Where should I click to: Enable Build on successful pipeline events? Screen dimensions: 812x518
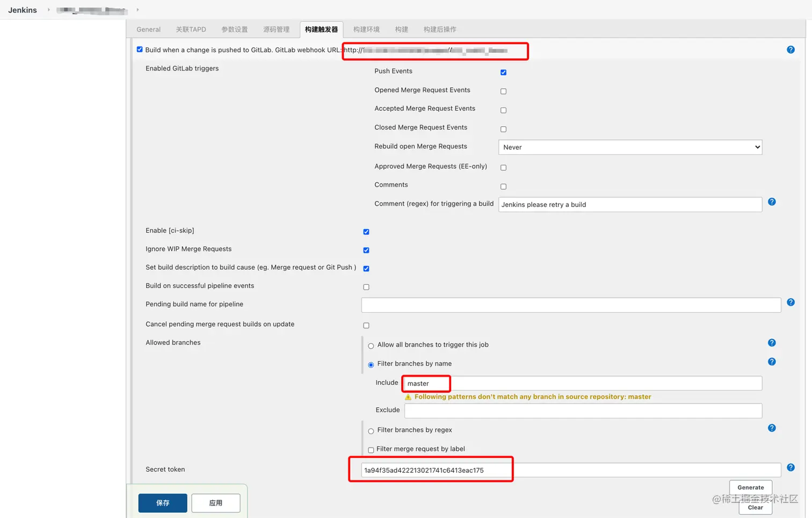coord(366,287)
